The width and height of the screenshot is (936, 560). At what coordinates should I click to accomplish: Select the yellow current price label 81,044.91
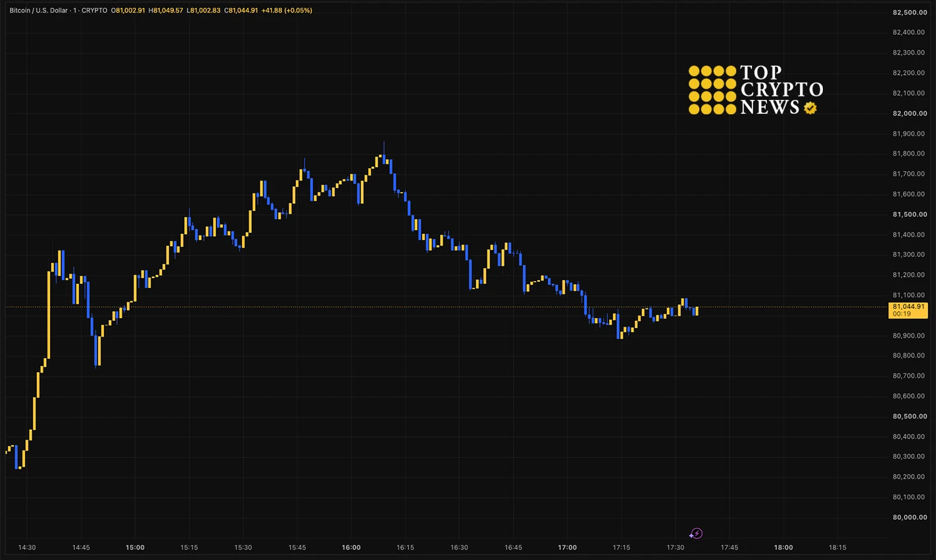[x=908, y=310]
